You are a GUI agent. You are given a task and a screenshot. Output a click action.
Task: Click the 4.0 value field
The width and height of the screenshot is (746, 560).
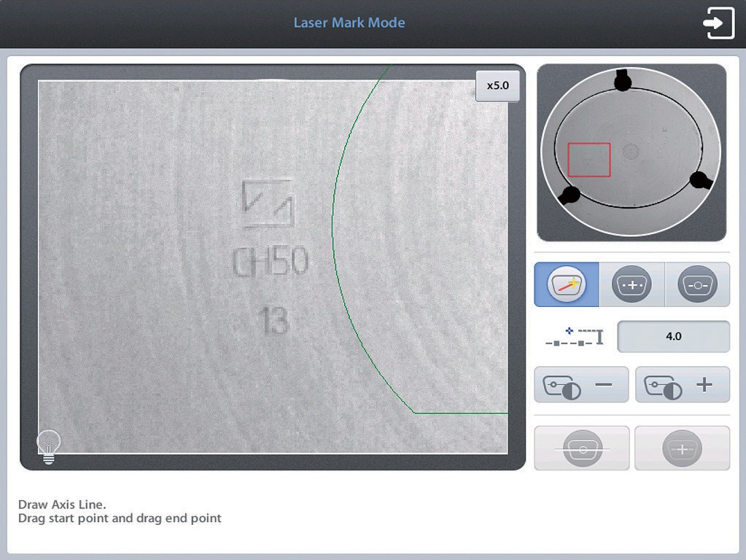coord(673,336)
